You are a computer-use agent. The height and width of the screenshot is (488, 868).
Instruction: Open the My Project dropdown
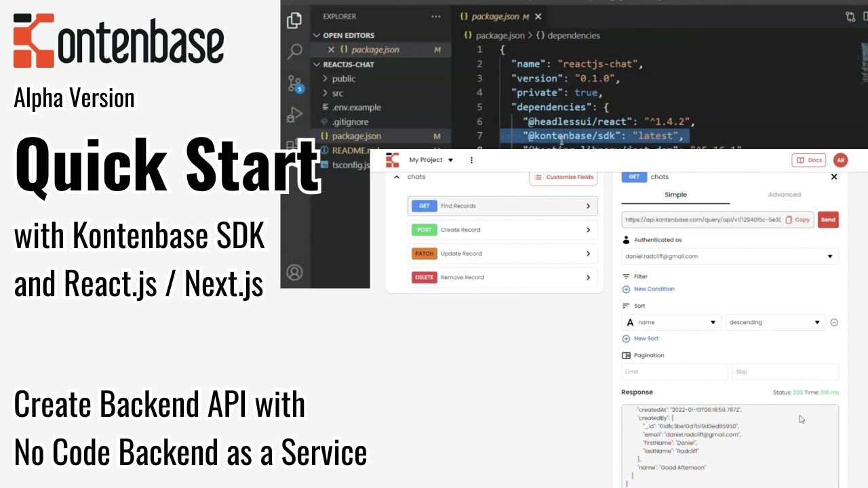tap(431, 160)
